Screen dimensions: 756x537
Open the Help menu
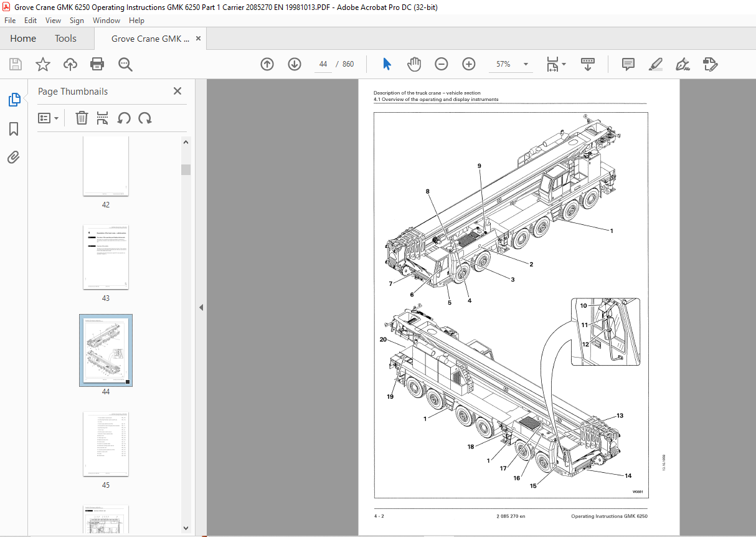(136, 21)
